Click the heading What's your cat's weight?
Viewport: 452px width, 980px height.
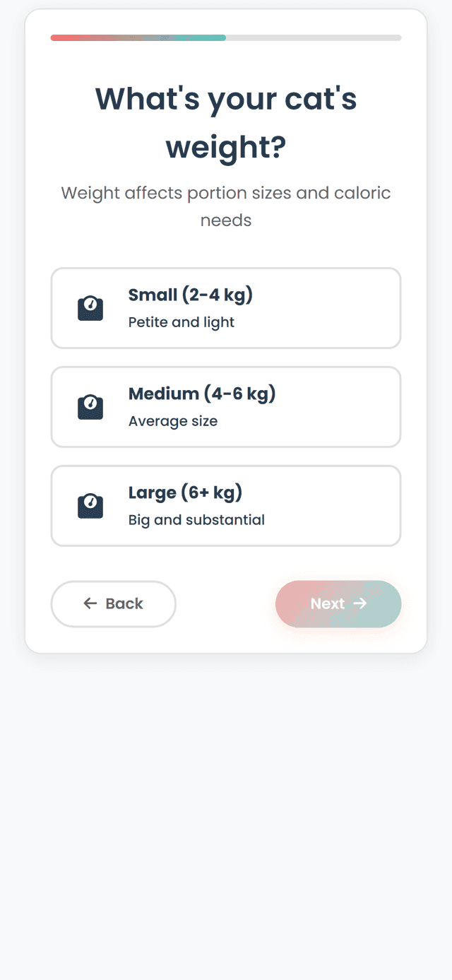[x=226, y=122]
